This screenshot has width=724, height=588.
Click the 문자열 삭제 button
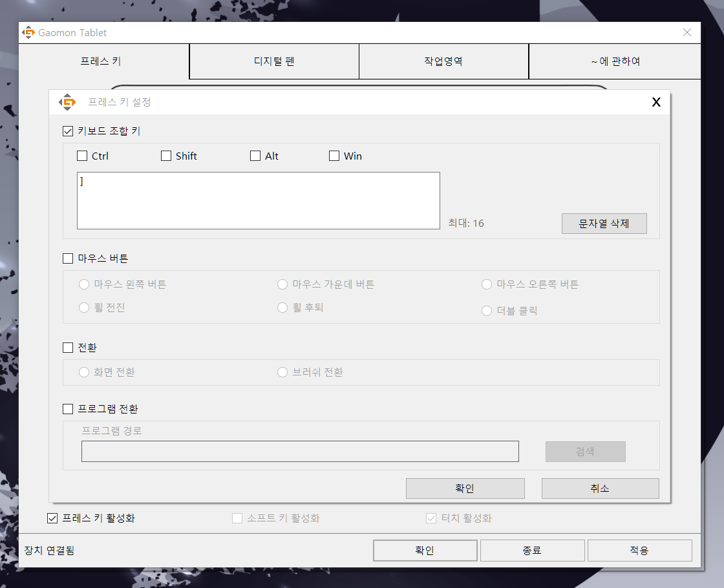604,224
